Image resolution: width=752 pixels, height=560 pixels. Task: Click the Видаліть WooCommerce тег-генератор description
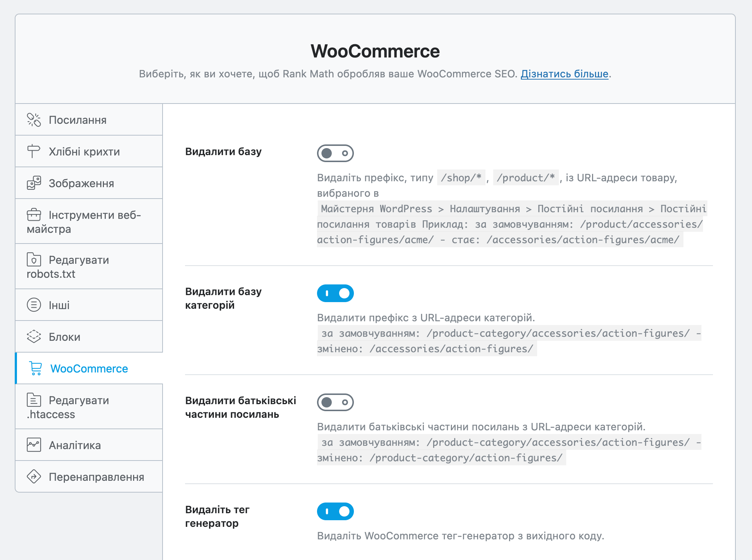[x=461, y=536]
